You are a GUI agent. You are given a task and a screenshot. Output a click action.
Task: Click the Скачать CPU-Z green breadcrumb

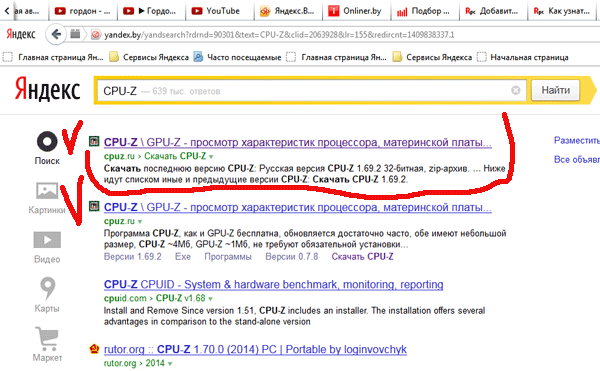175,156
